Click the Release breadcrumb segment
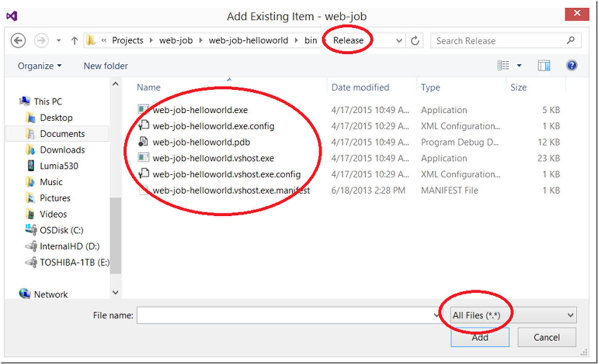 tap(348, 40)
